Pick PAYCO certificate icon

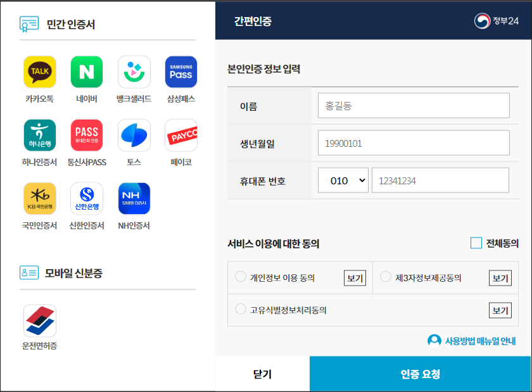coord(181,135)
